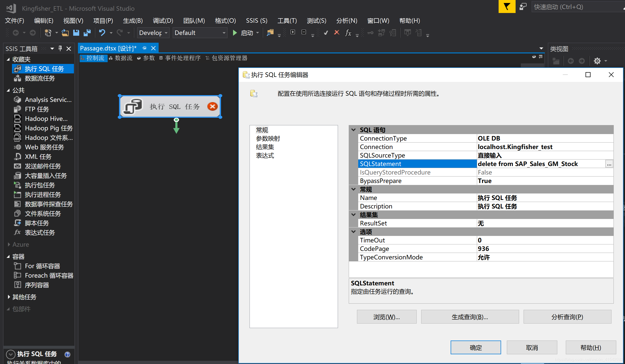
Task: Click the 生成查询(B)... button
Action: [470, 317]
